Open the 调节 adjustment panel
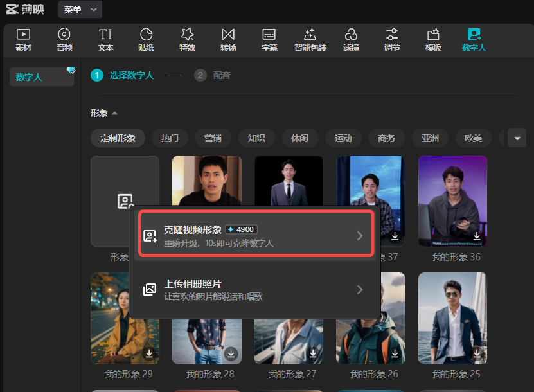This screenshot has height=392, width=534. [392, 40]
